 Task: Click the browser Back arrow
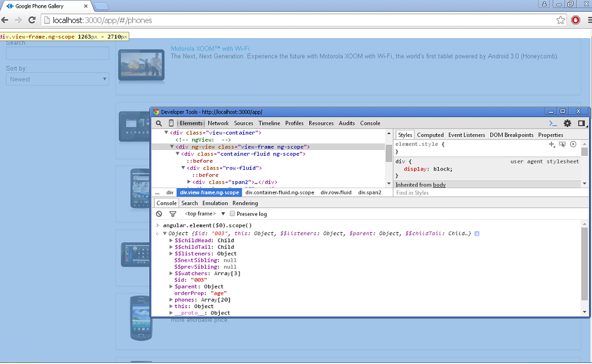[5, 20]
